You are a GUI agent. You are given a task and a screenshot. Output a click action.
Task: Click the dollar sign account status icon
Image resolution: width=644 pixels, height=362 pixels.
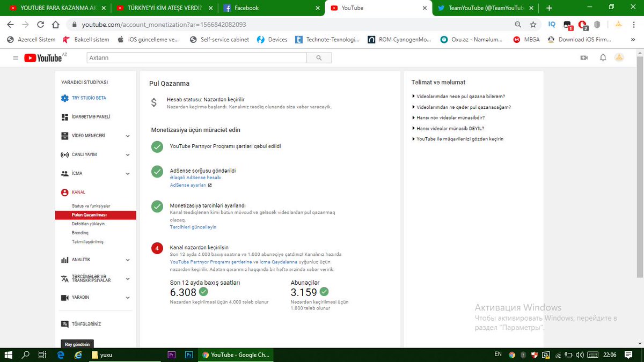154,102
